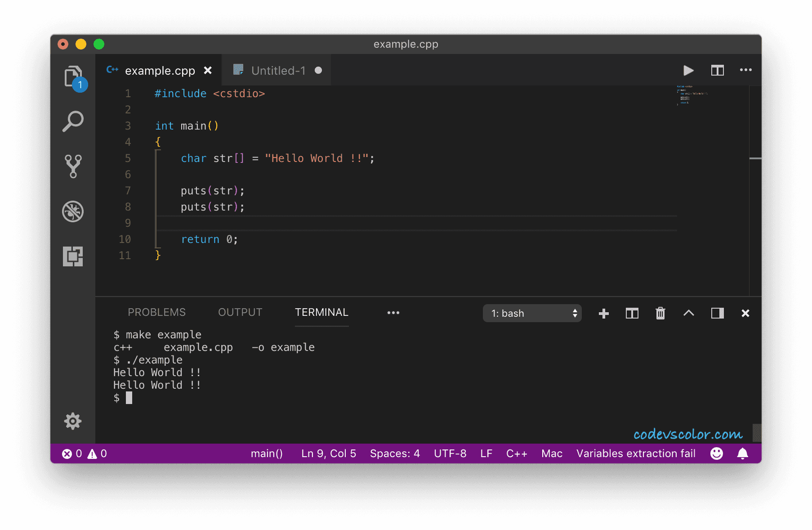Open the Search view in sidebar

(73, 121)
